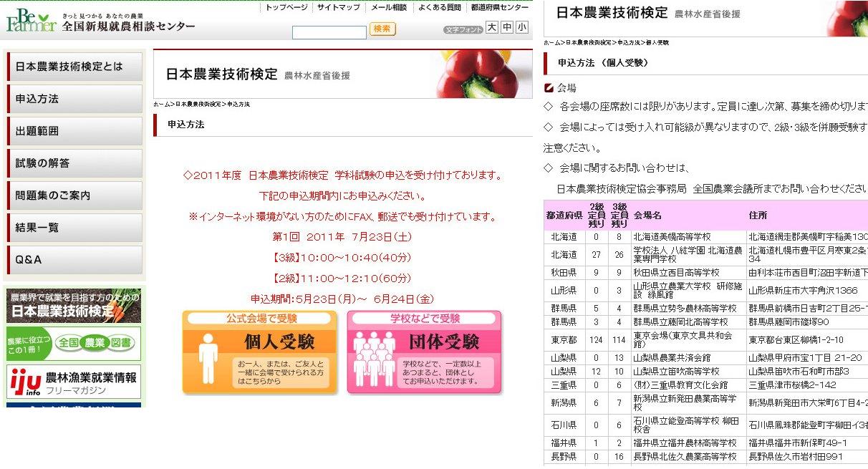Image resolution: width=868 pixels, height=469 pixels.
Task: Open 試験の解答 sidebar item
Action: pyautogui.click(x=74, y=163)
